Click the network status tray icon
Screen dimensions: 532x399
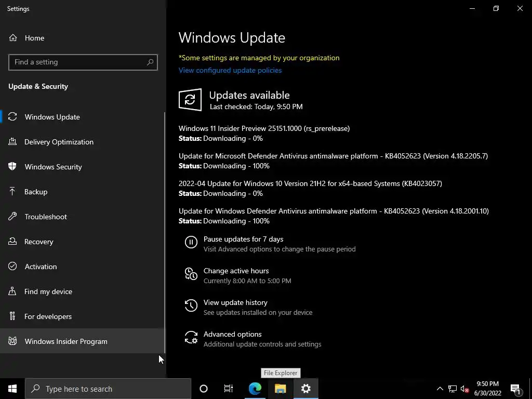(x=453, y=389)
